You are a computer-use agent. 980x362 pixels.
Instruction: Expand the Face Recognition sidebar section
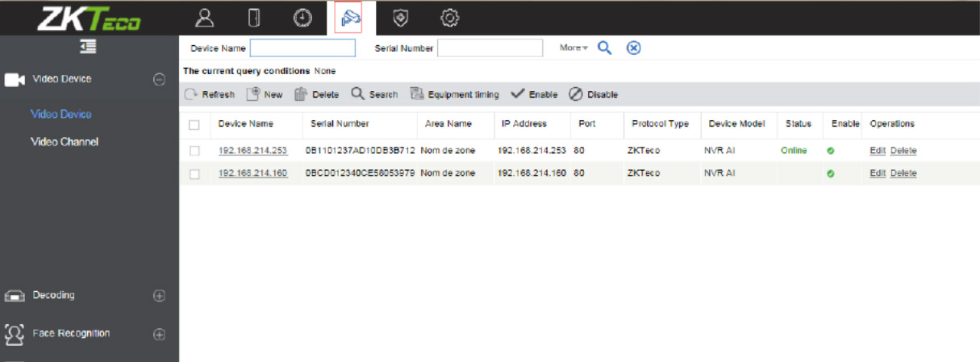pos(159,334)
